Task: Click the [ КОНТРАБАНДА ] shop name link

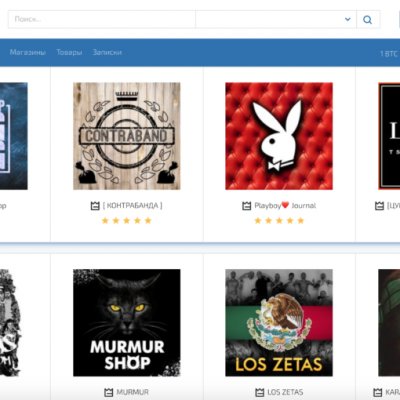Action: pyautogui.click(x=133, y=206)
